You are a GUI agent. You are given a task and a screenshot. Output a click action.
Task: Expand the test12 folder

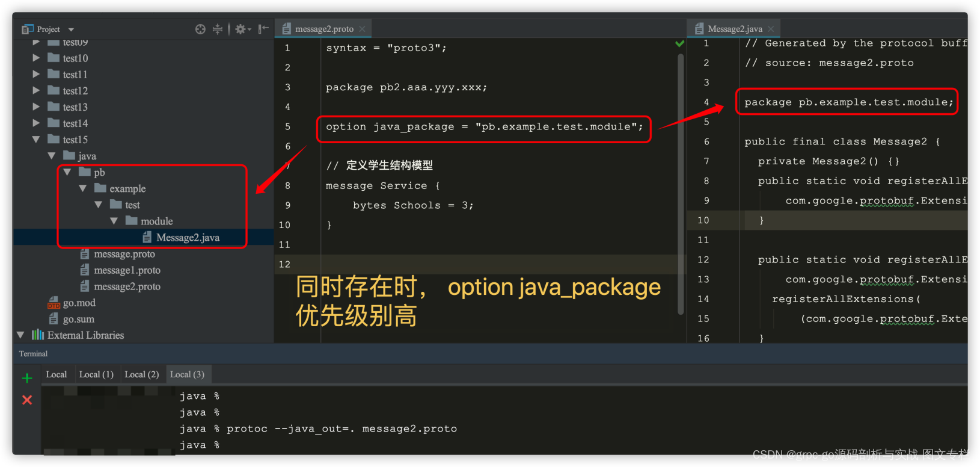pos(36,90)
